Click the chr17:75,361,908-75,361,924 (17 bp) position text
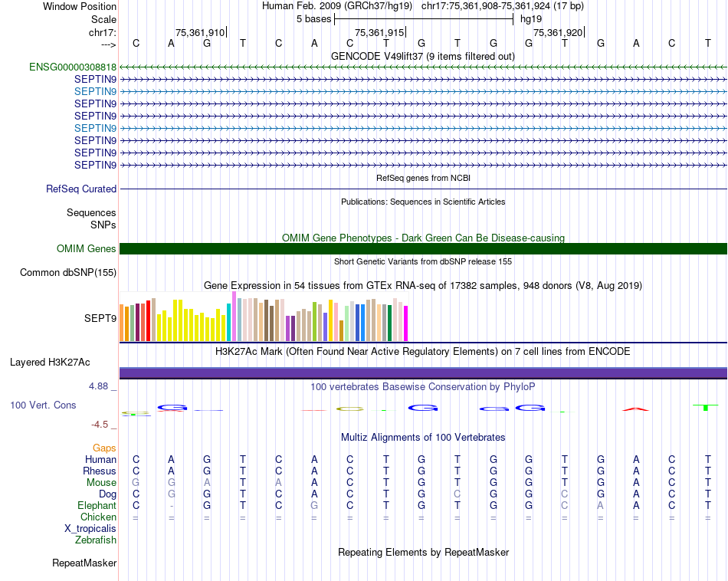The width and height of the screenshot is (728, 581). (503, 6)
